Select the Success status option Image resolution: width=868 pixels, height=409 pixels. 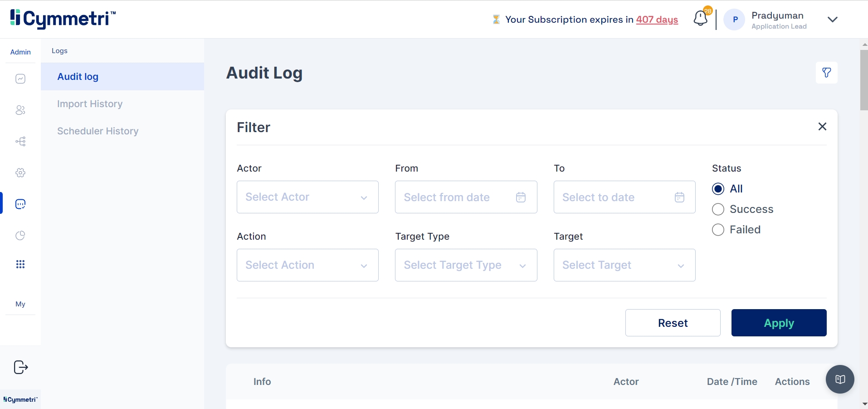pos(718,209)
